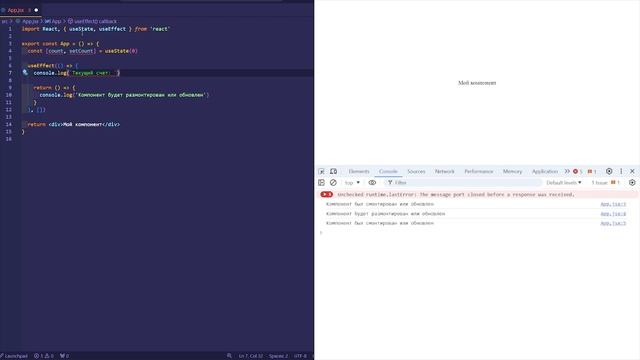Viewport: 640px width, 360px height.
Task: Click 'Ln 7, Col 32' cursor position in the status bar
Action: pos(251,356)
